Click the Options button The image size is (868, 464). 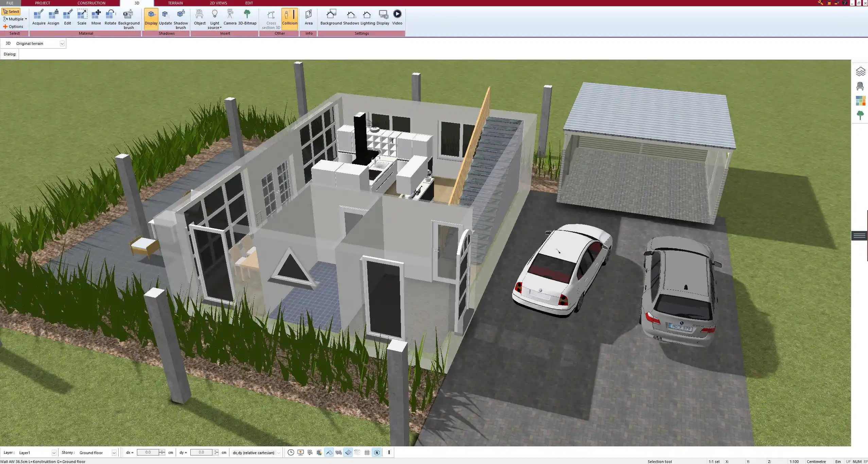click(x=13, y=27)
